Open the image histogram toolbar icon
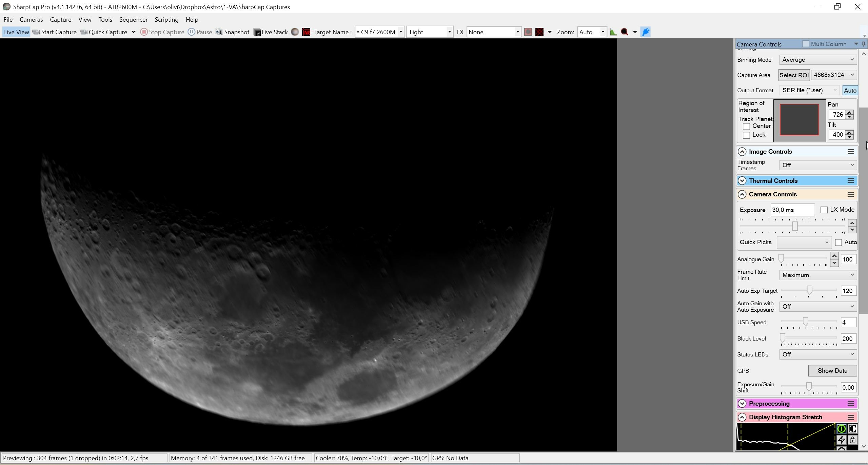Image resolution: width=868 pixels, height=465 pixels. (613, 32)
